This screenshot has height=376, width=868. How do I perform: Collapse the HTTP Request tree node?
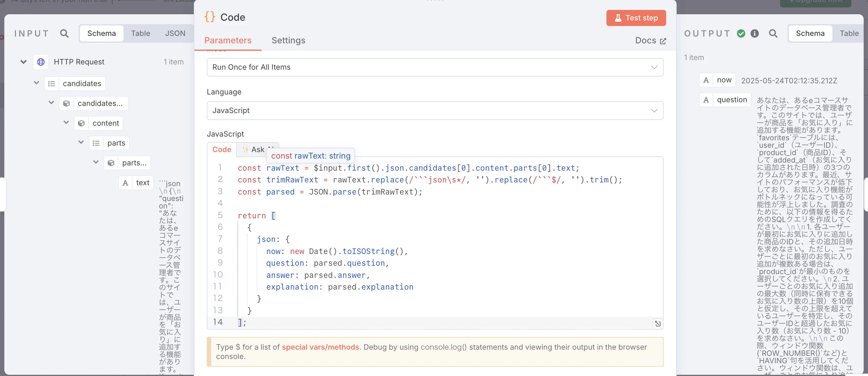point(23,62)
